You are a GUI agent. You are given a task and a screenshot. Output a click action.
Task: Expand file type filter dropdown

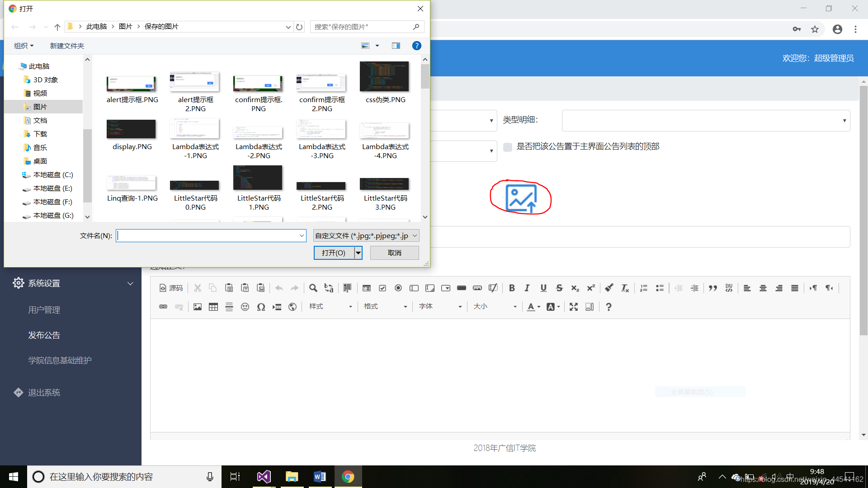click(366, 236)
